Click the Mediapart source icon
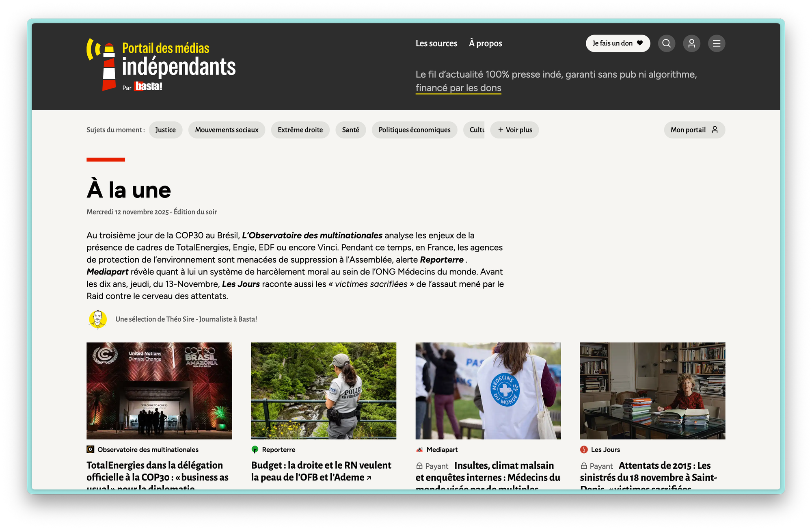 point(419,450)
